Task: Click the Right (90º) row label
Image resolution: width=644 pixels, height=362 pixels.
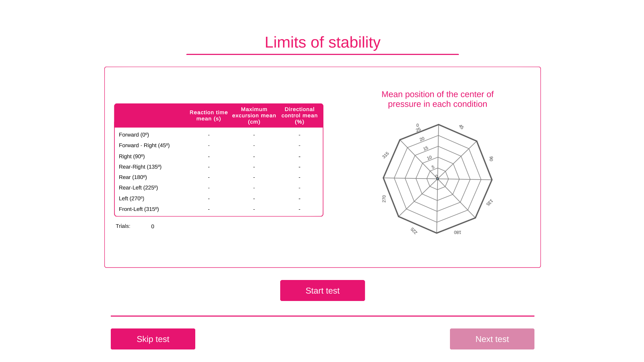Action: (132, 156)
